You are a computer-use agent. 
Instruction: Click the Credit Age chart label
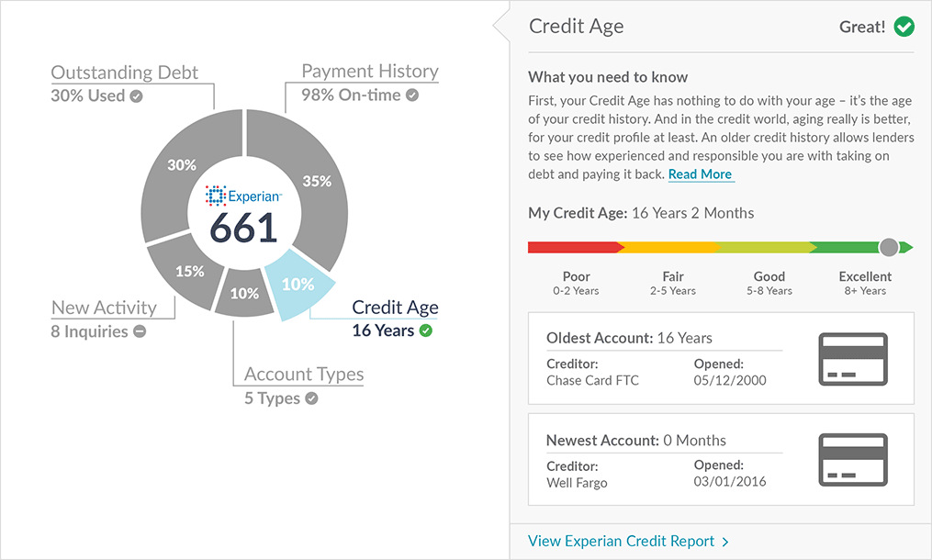(x=395, y=308)
